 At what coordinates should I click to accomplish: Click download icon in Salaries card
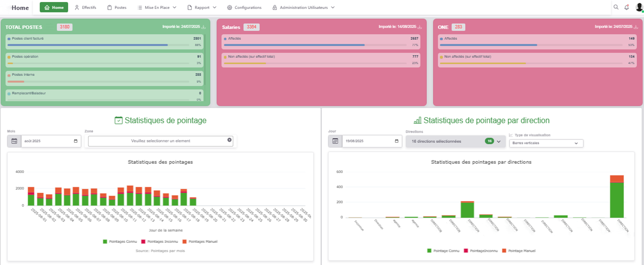(x=420, y=27)
